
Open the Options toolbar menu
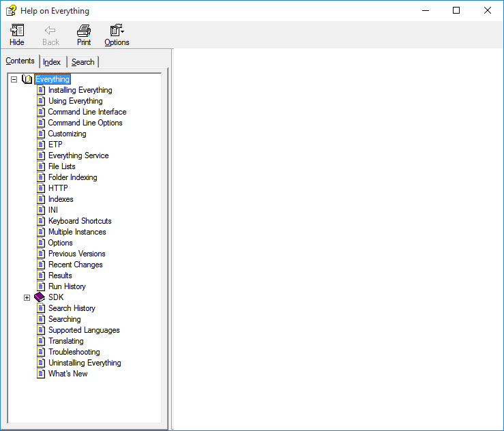pyautogui.click(x=117, y=35)
